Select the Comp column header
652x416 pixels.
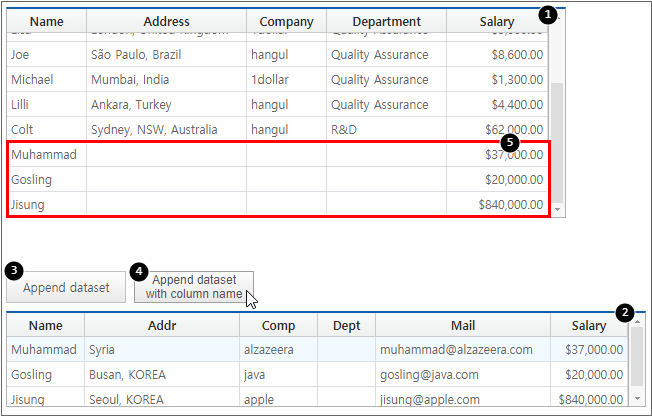point(278,325)
